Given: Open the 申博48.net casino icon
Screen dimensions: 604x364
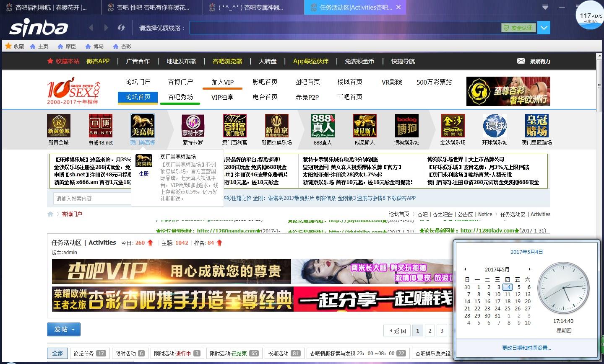Looking at the screenshot, I should click(100, 126).
